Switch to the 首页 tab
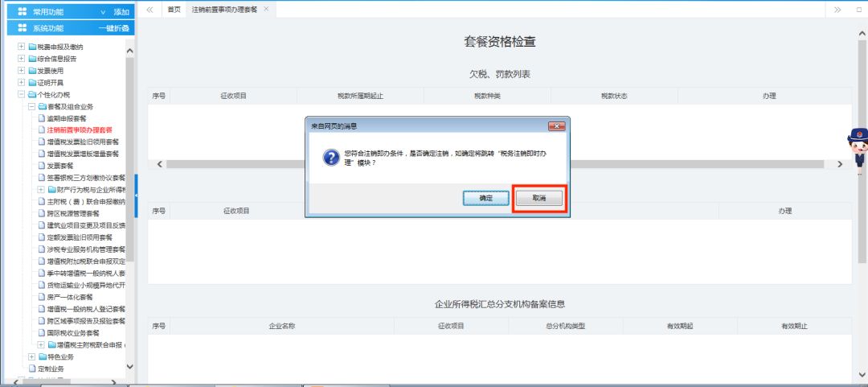 (x=174, y=9)
